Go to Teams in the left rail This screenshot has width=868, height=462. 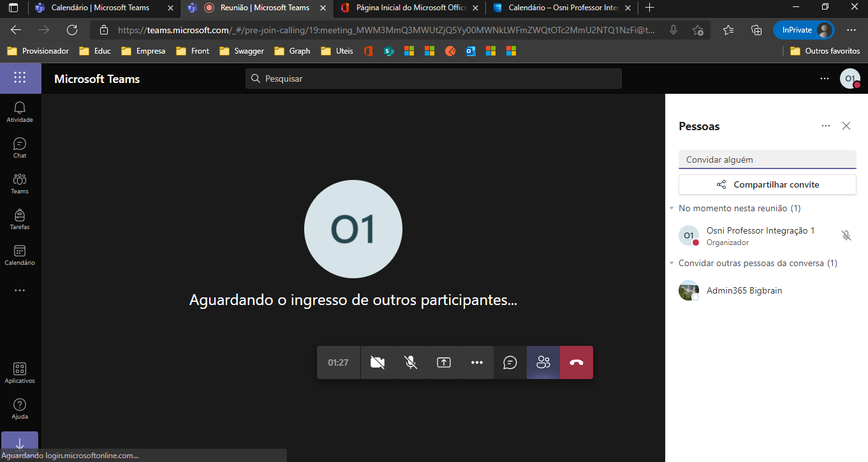(20, 183)
